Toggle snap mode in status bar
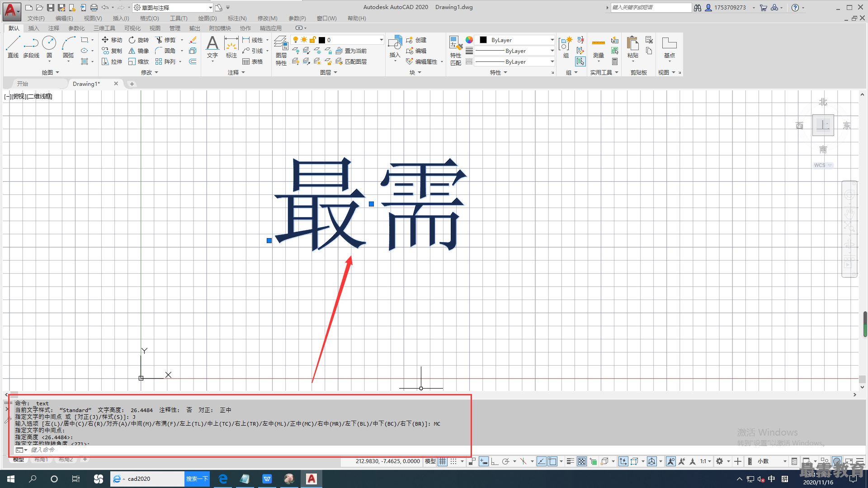The height and width of the screenshot is (488, 868). (x=453, y=461)
